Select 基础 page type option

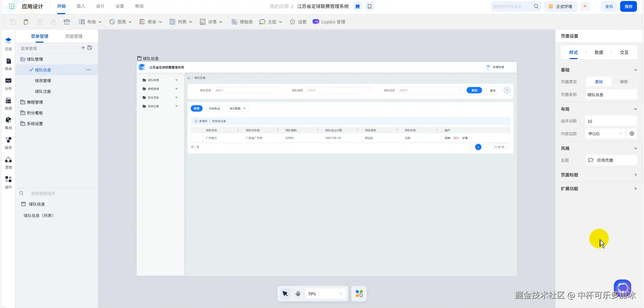(x=599, y=82)
